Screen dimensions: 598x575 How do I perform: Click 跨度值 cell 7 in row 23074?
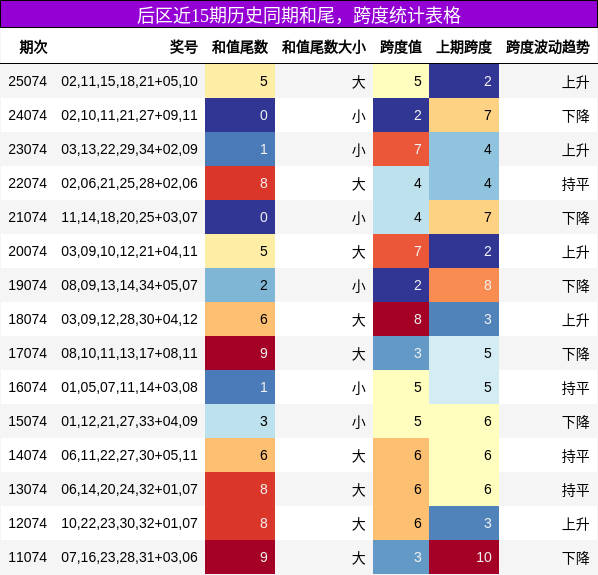point(401,149)
